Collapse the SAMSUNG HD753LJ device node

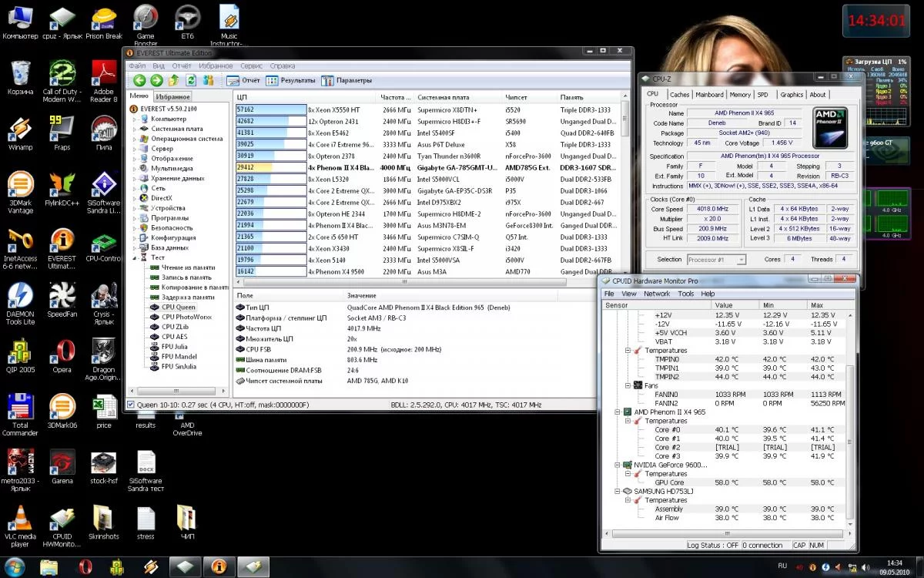618,491
